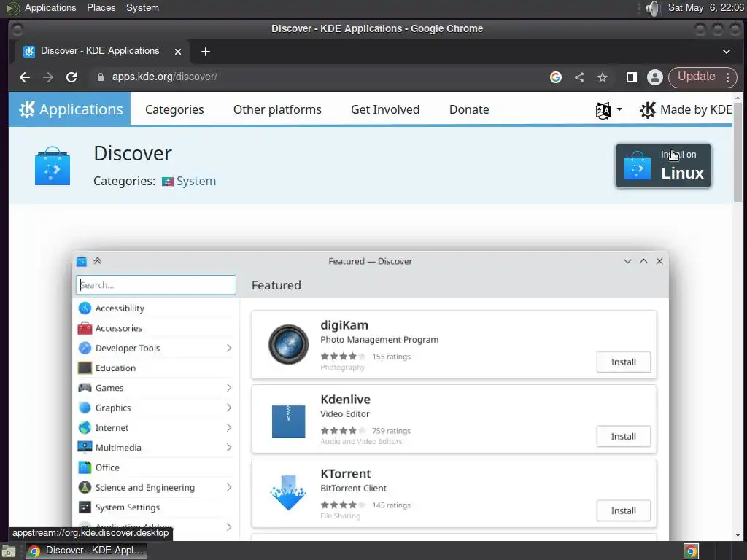Viewport: 747px width, 560px height.
Task: Click the volume speaker icon in top panel
Action: pos(653,8)
